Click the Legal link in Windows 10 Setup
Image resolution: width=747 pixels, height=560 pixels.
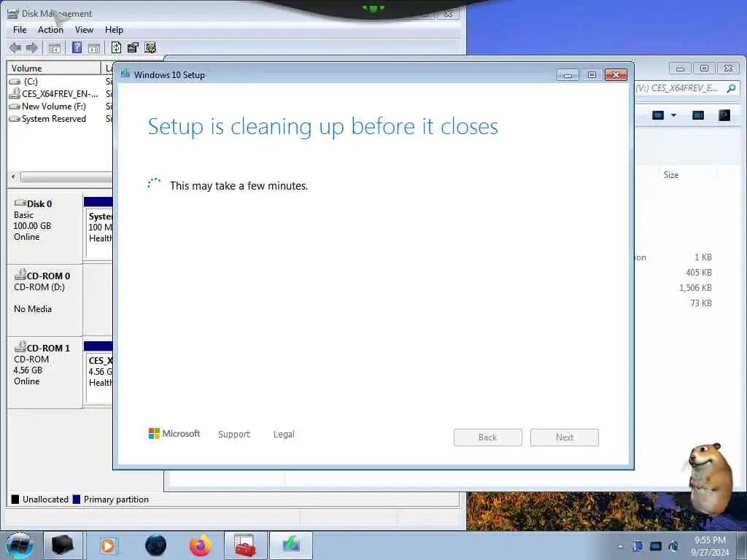point(284,435)
